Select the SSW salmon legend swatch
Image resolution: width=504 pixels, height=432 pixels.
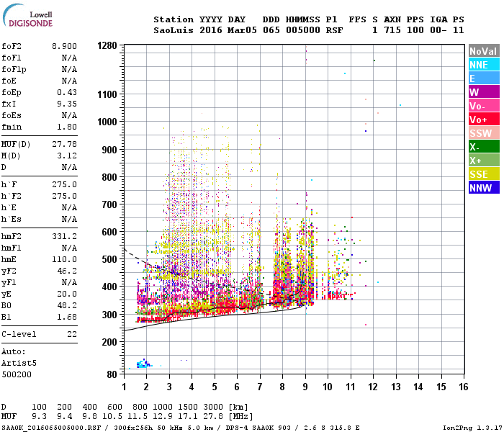tap(484, 132)
